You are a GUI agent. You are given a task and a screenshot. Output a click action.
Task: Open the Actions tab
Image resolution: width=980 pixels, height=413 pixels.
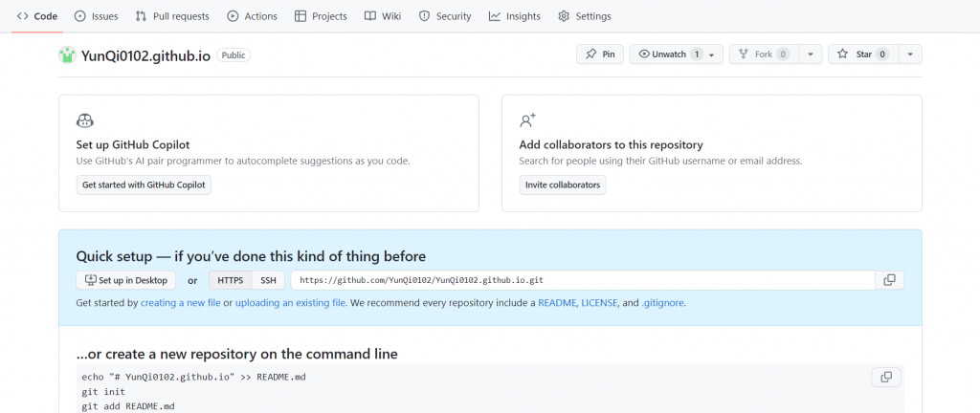tap(252, 16)
